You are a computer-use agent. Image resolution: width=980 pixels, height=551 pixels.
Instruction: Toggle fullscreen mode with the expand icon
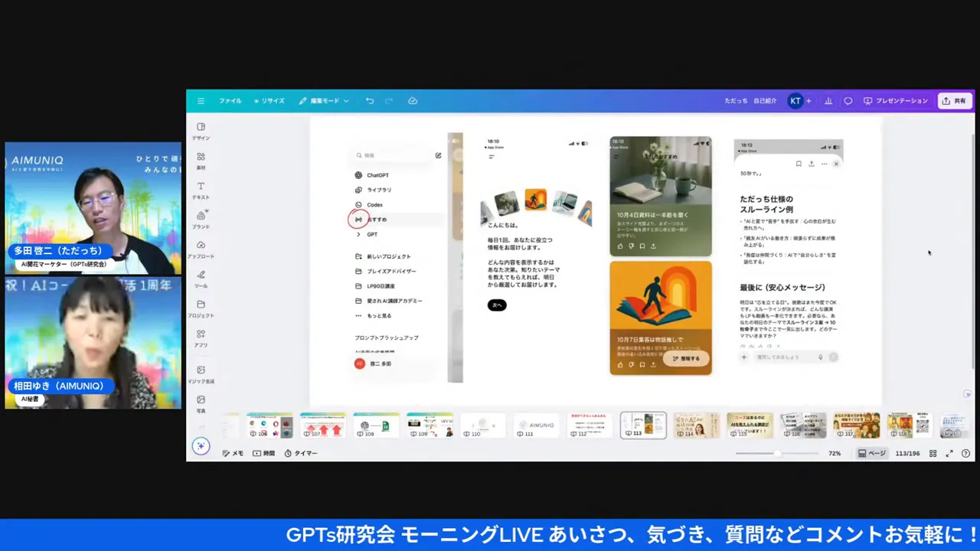point(949,453)
